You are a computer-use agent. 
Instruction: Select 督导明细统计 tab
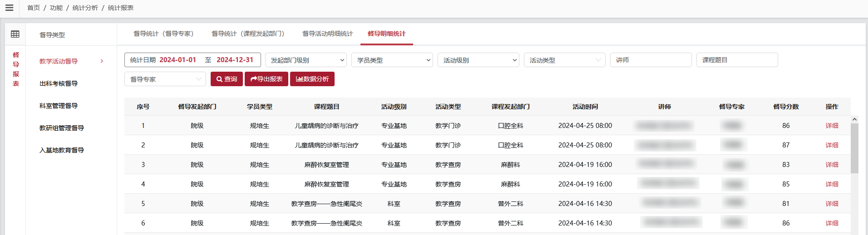pos(387,34)
